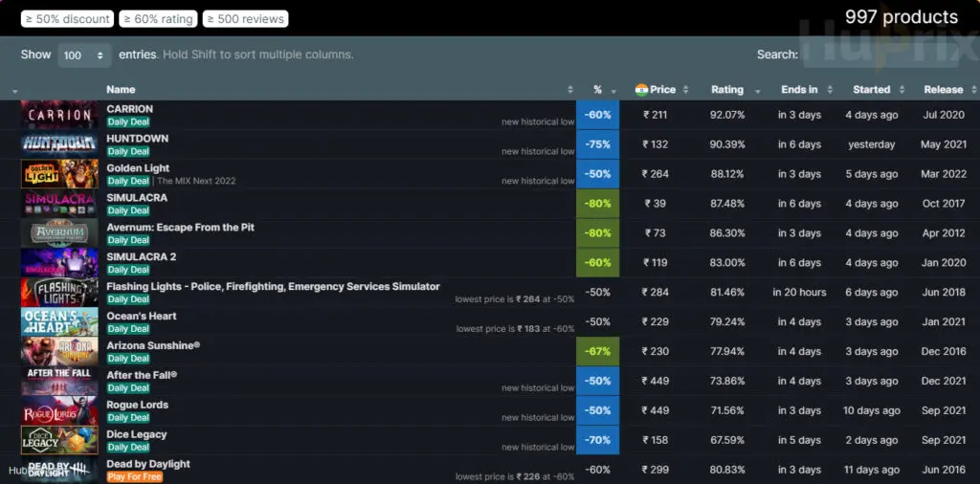
Task: Click the Ocean's Heart cover thumbnail
Action: (x=59, y=321)
